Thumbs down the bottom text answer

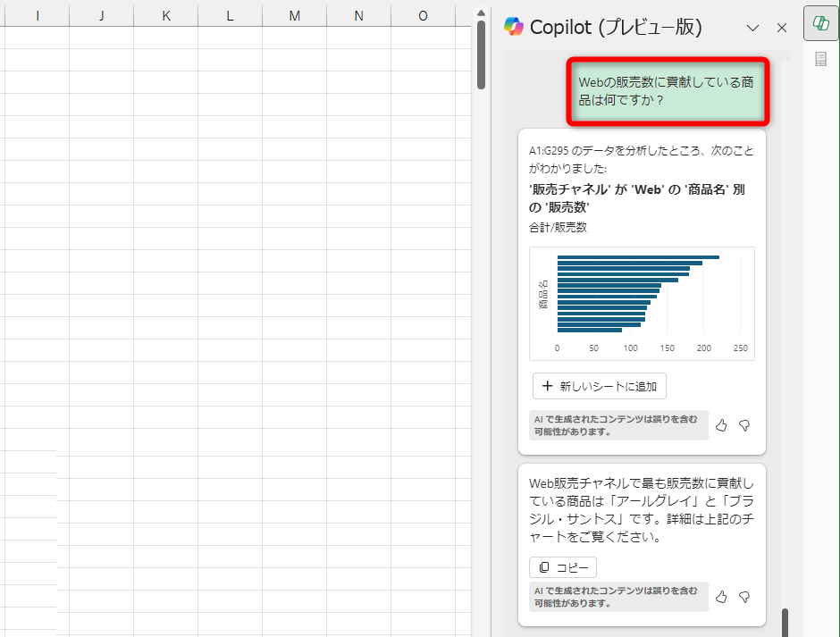[x=743, y=597]
